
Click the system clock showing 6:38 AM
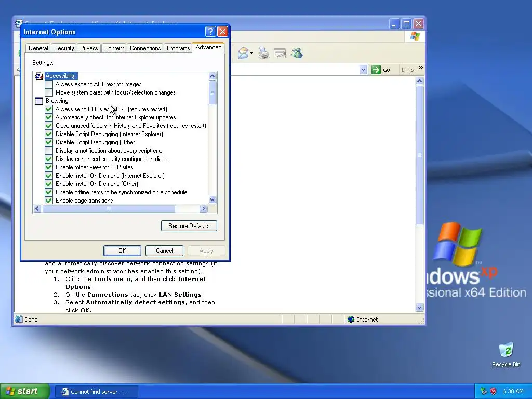513,391
